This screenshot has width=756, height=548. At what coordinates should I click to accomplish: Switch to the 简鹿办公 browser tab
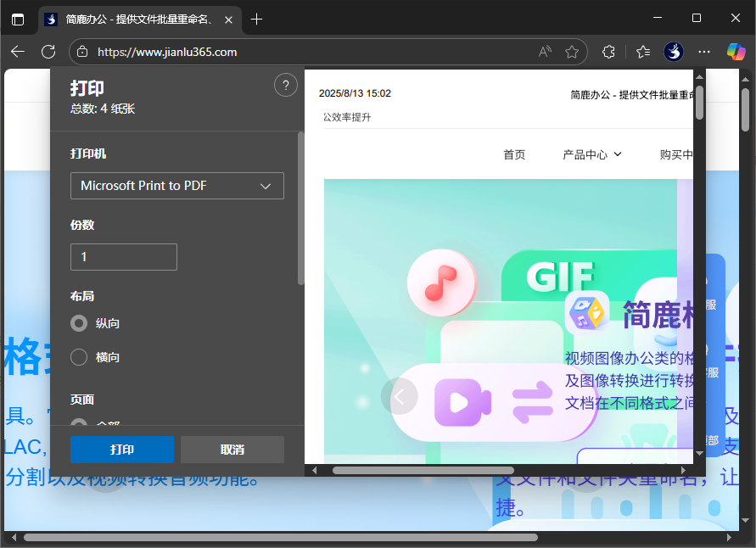[x=136, y=18]
